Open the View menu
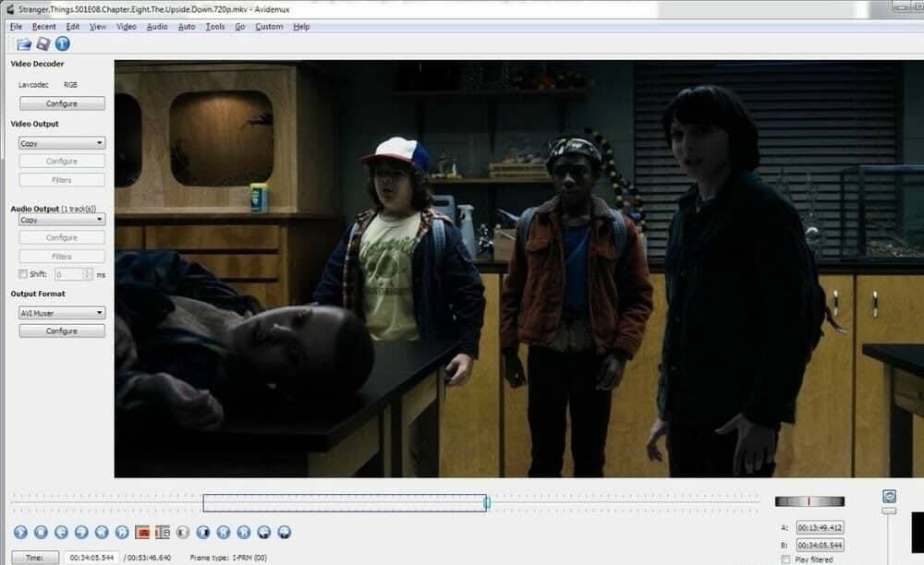The width and height of the screenshot is (924, 565). tap(98, 27)
